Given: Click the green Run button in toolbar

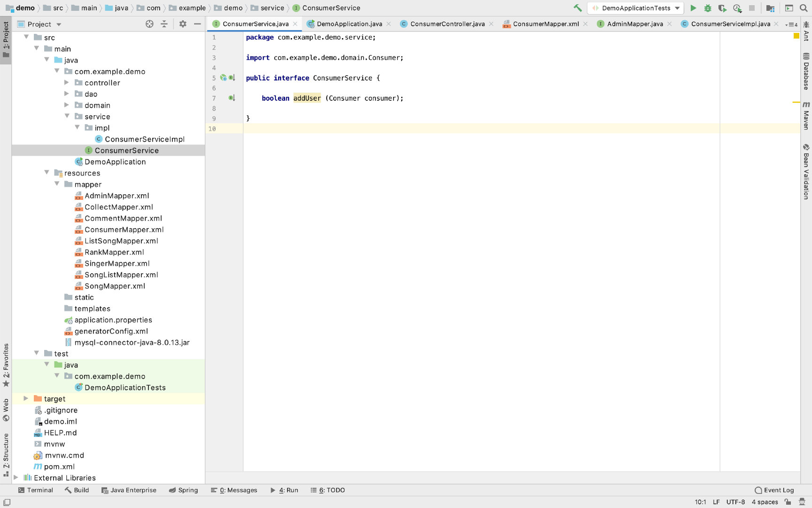Looking at the screenshot, I should click(x=693, y=8).
